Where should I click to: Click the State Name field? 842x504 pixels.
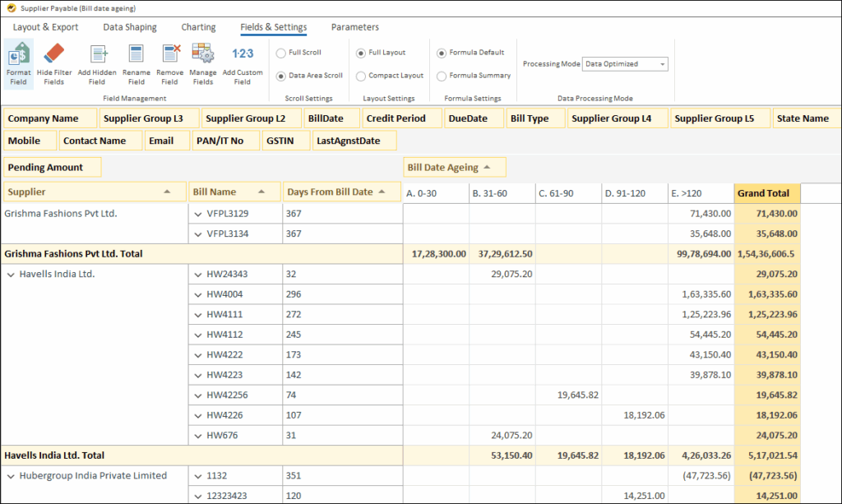pos(807,118)
